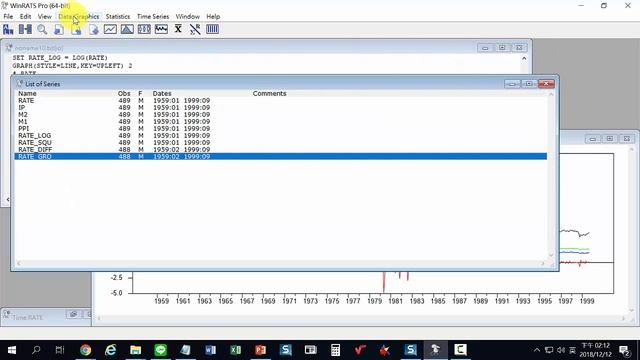Open Microsoft Excel from the taskbar

click(236, 350)
